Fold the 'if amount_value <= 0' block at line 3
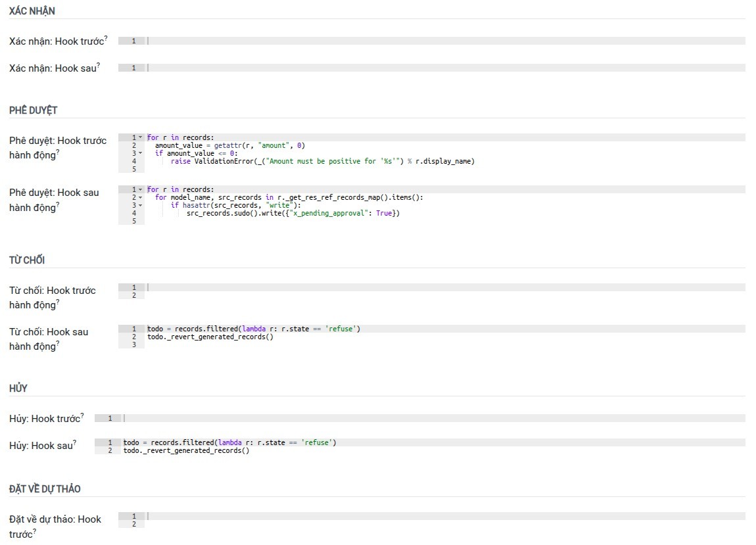The height and width of the screenshot is (545, 756). click(x=140, y=153)
